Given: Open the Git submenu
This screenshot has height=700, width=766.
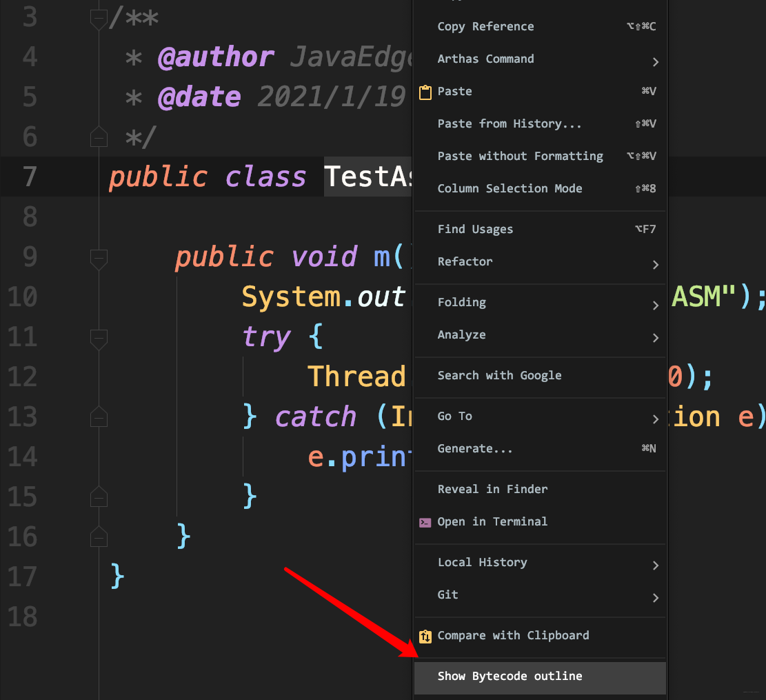Looking at the screenshot, I should [x=447, y=595].
